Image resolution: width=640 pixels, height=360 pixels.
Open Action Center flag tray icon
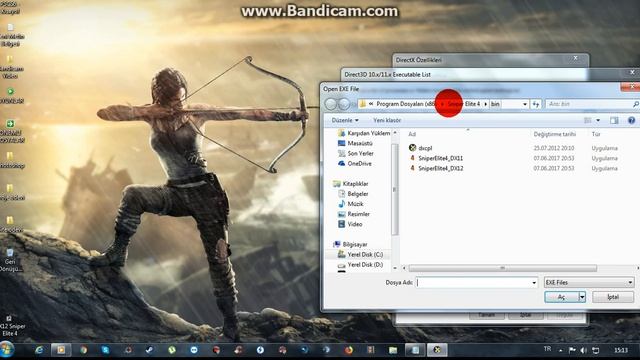(572, 350)
